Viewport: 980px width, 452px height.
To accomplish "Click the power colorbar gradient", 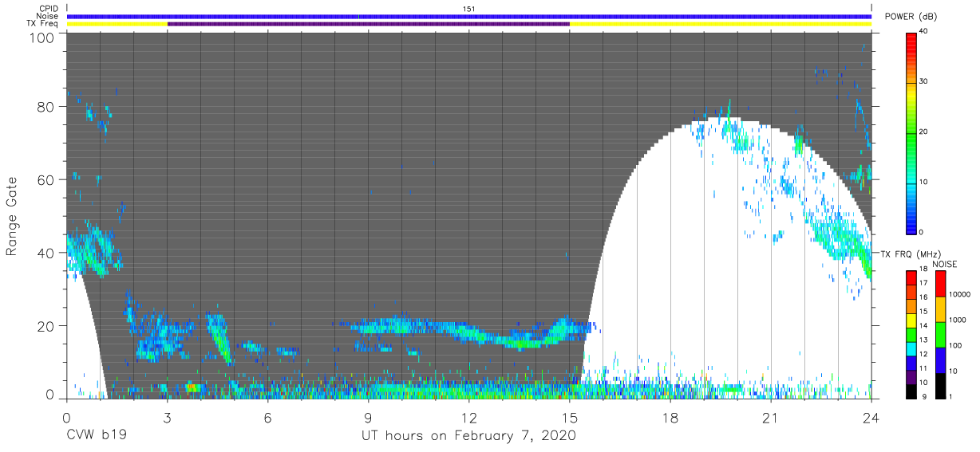I will (911, 132).
